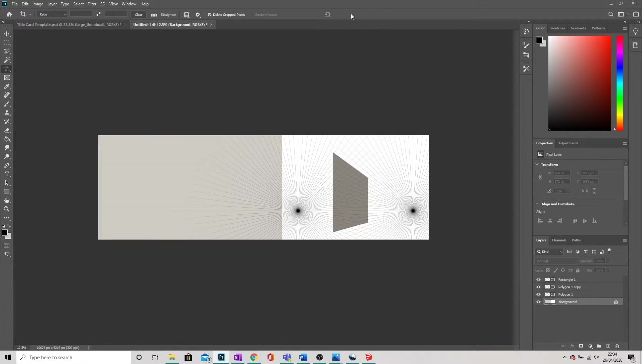Click the zoom percentage field 12.5%

click(22, 348)
